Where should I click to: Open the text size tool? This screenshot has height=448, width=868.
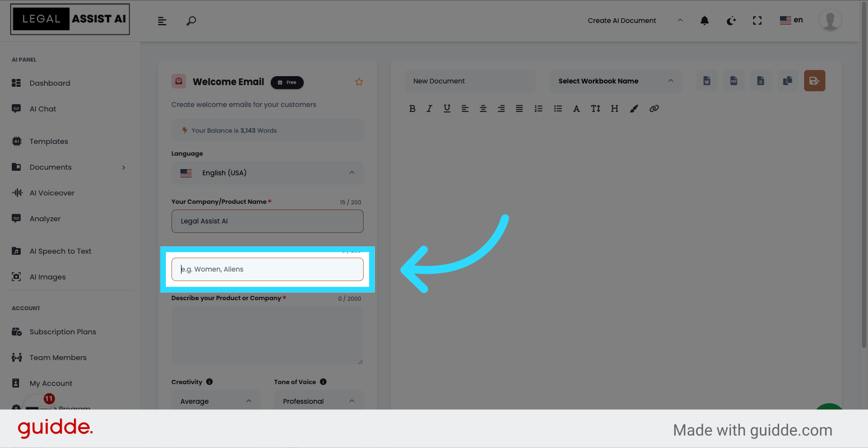point(596,109)
